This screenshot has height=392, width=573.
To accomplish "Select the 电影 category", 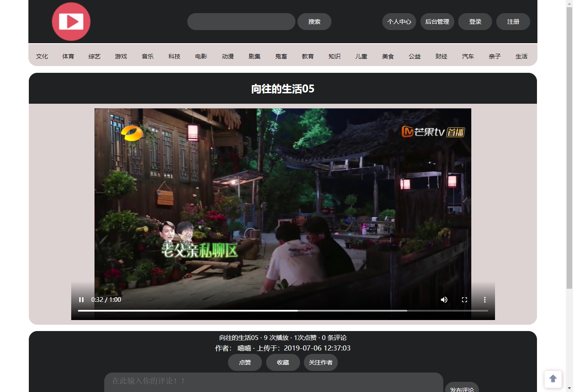I will (201, 56).
